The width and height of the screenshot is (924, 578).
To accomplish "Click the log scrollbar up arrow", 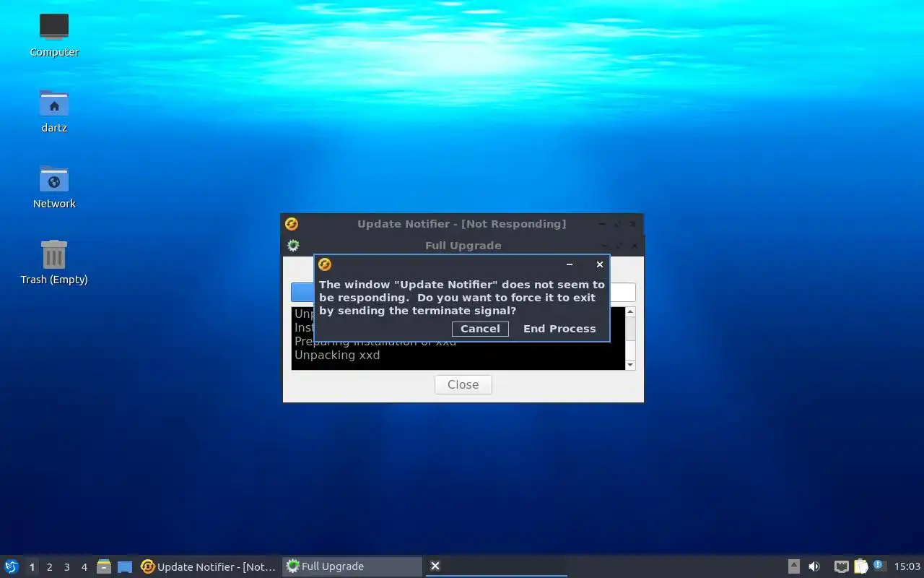I will click(630, 312).
